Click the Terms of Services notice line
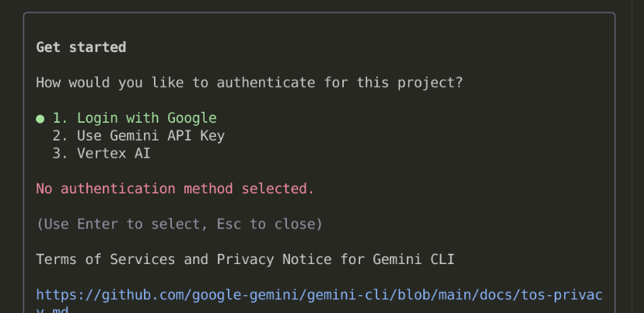 245,259
